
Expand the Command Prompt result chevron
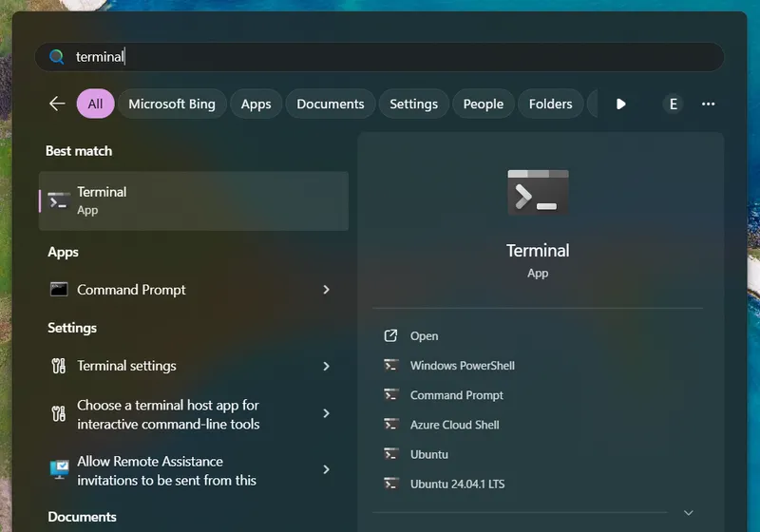(326, 290)
